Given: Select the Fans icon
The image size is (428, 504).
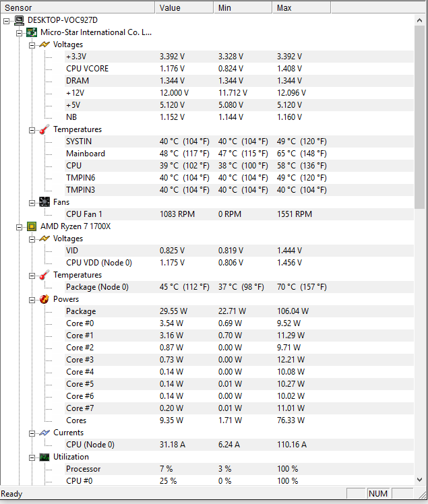Looking at the screenshot, I should 44,202.
